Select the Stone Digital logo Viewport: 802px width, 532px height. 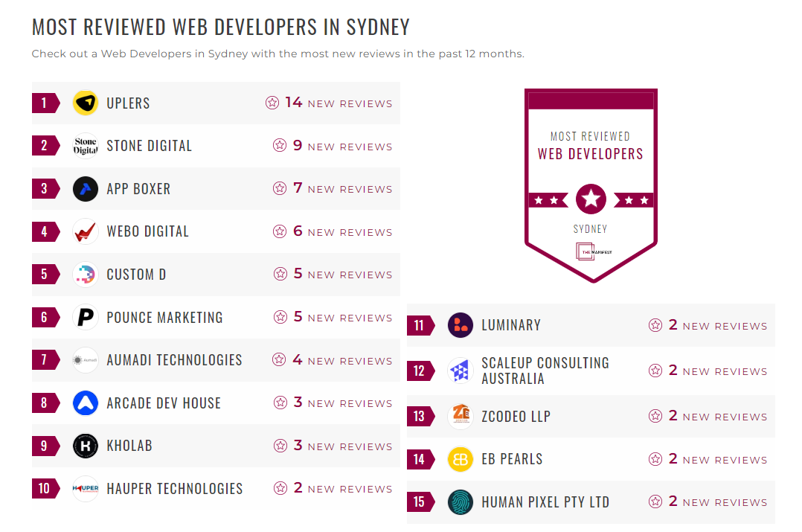click(85, 145)
